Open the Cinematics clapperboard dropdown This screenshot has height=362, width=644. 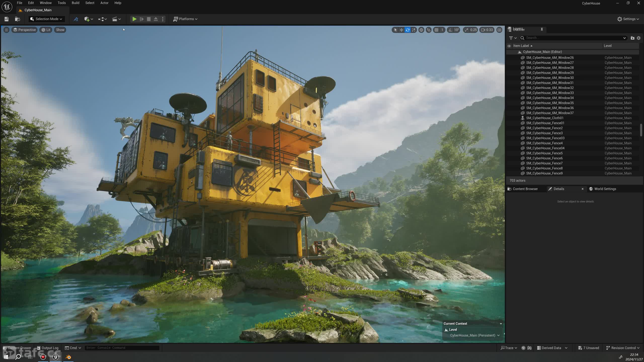116,19
